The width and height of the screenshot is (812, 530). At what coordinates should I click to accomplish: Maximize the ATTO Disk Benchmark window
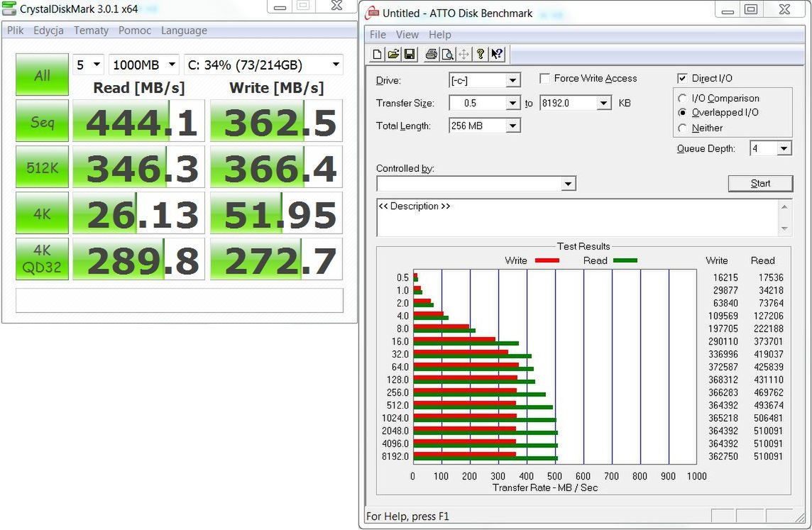[x=751, y=9]
